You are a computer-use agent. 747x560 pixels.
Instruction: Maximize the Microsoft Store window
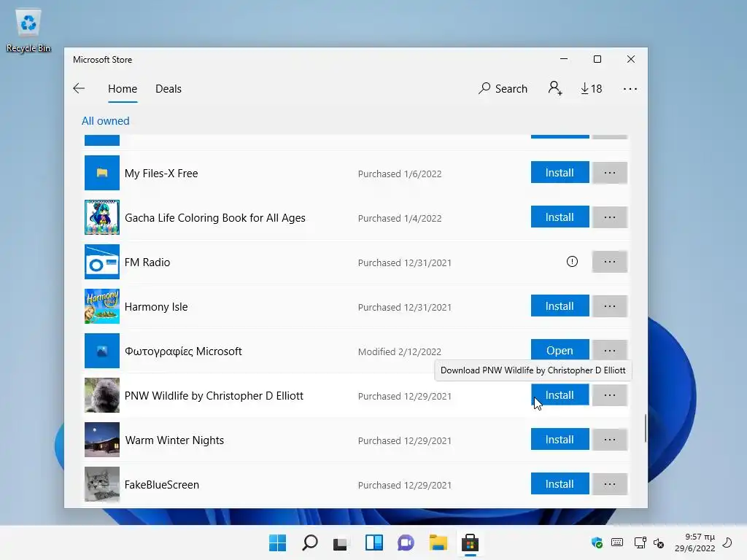[597, 59]
